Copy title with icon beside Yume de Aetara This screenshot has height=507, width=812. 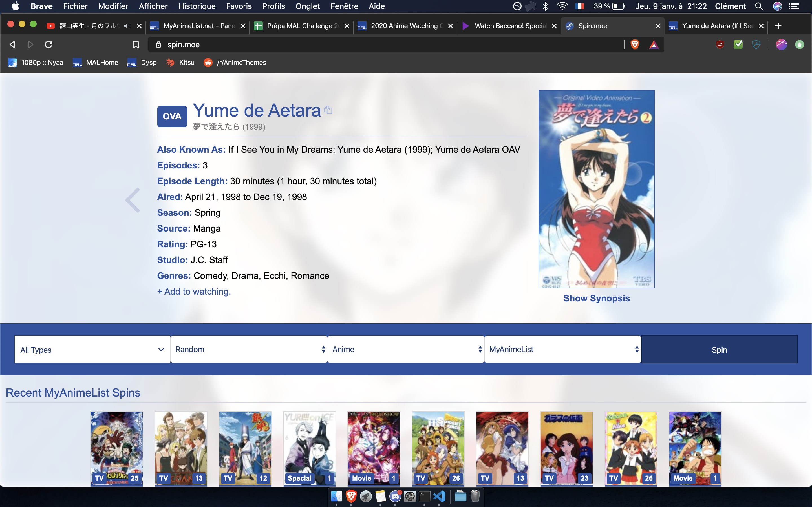coord(328,110)
